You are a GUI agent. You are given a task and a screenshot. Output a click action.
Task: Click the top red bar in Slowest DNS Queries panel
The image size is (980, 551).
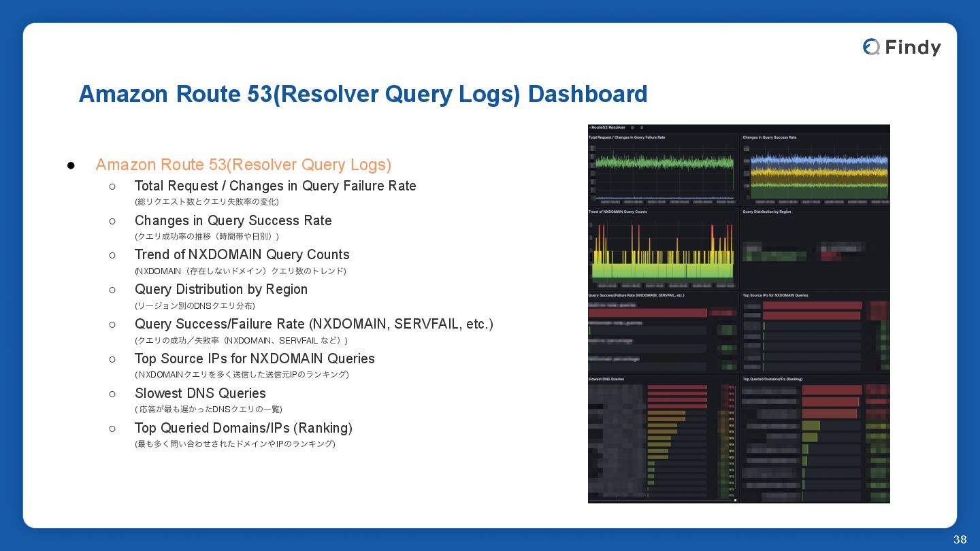pyautogui.click(x=677, y=387)
